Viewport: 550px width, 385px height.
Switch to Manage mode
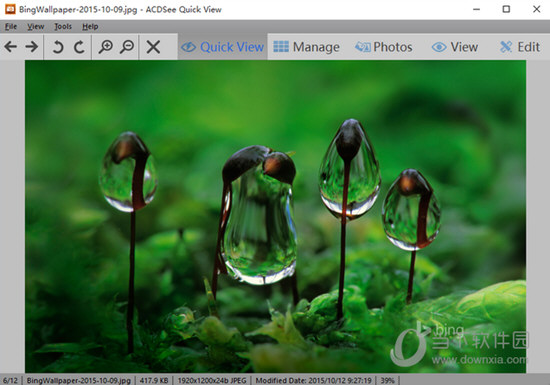(307, 47)
